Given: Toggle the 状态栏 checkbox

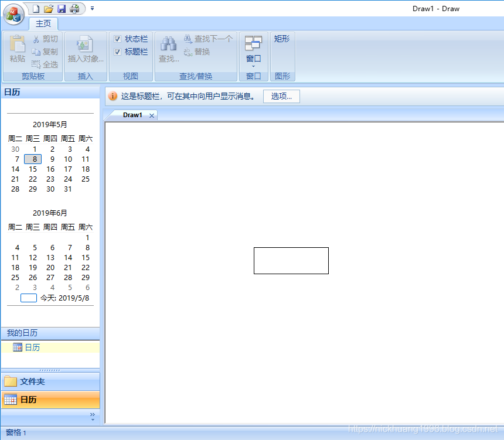Looking at the screenshot, I should click(117, 39).
